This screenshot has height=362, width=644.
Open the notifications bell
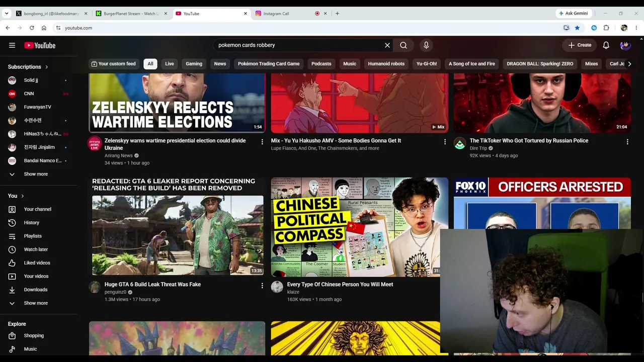[x=606, y=45]
